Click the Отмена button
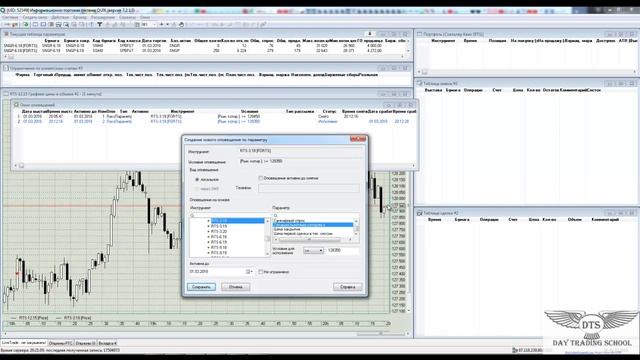This screenshot has height=360, width=640. click(x=236, y=287)
